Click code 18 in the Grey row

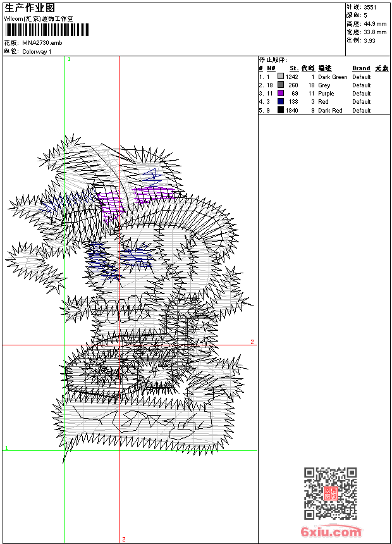312,85
